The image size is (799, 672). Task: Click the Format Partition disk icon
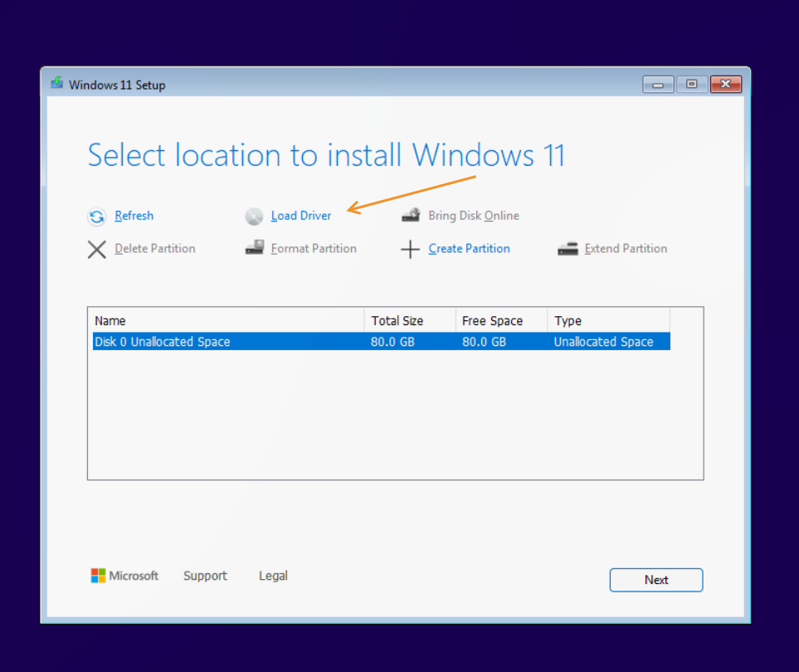pos(254,247)
